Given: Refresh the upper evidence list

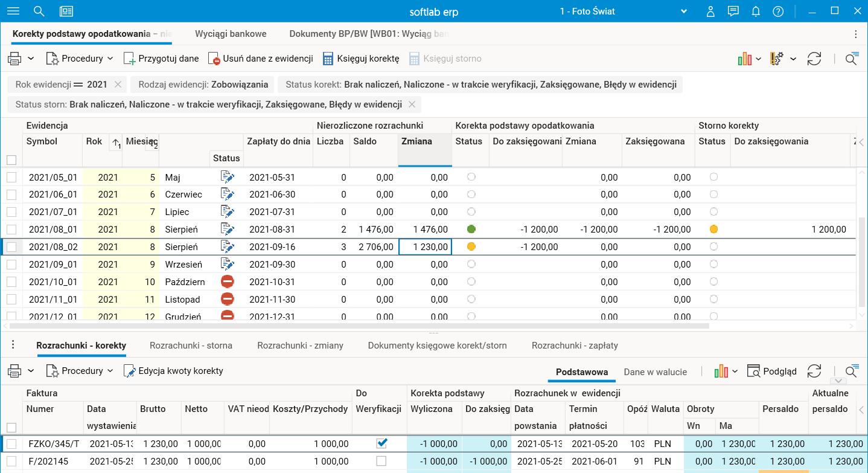Looking at the screenshot, I should (814, 59).
